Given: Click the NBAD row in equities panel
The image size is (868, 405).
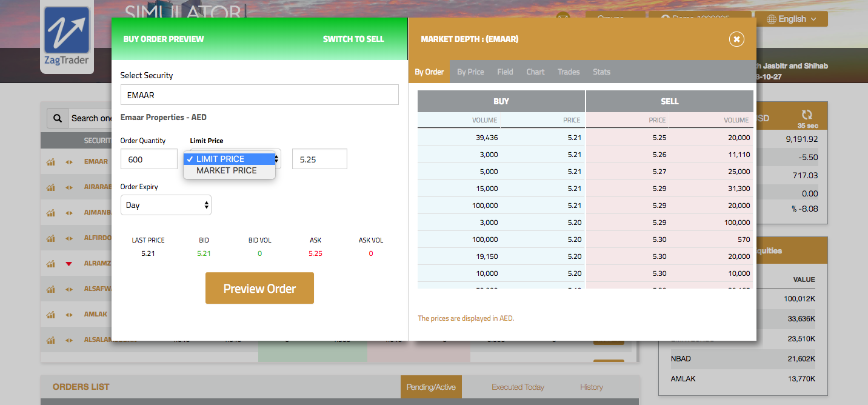Looking at the screenshot, I should point(743,359).
